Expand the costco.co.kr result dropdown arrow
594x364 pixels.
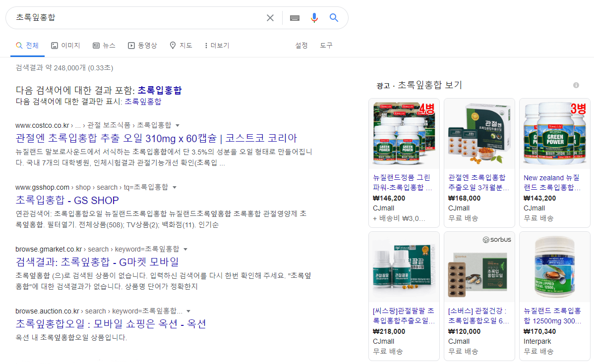point(178,125)
